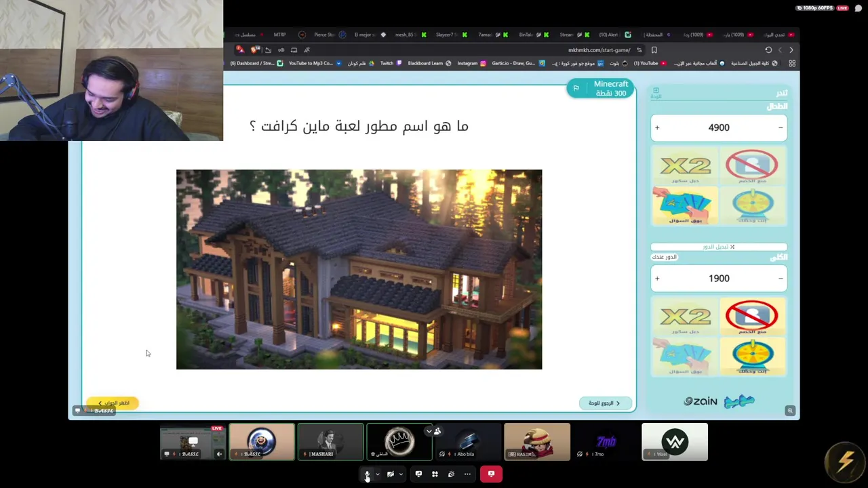This screenshot has width=868, height=488.
Task: Open the Instagram bookmark
Action: (471, 64)
